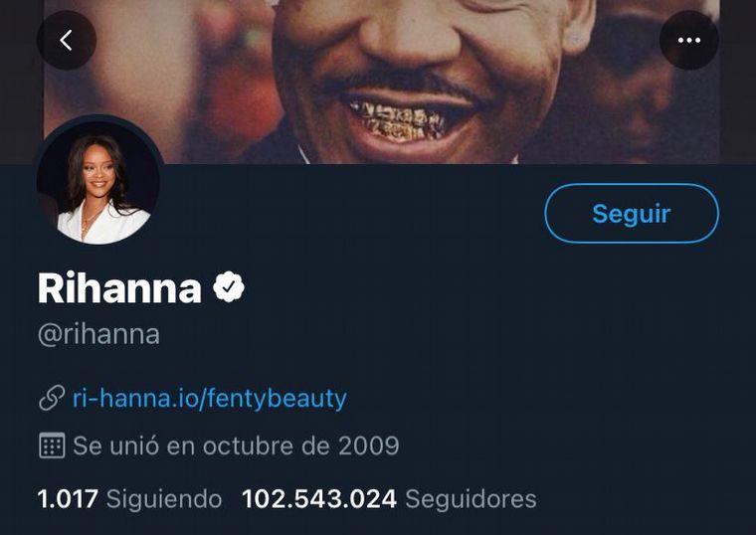Click the 102.543.024 followers number
Screen dimensions: 756x535
pos(319,498)
